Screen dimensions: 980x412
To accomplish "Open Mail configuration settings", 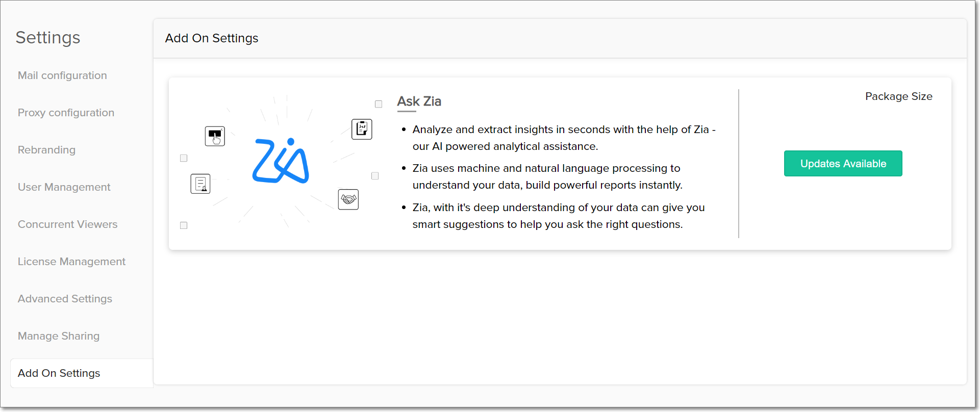I will pyautogui.click(x=62, y=75).
